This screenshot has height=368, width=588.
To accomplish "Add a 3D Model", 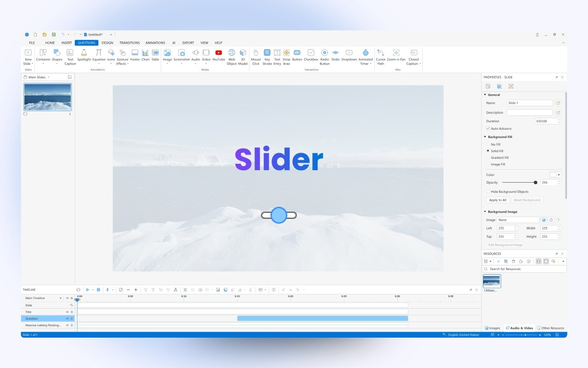I will [x=243, y=57].
